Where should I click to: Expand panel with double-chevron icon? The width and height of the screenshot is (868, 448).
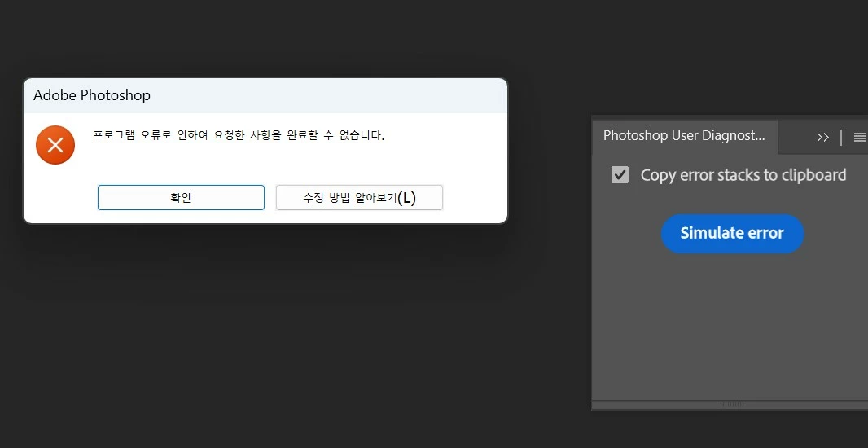click(x=822, y=138)
